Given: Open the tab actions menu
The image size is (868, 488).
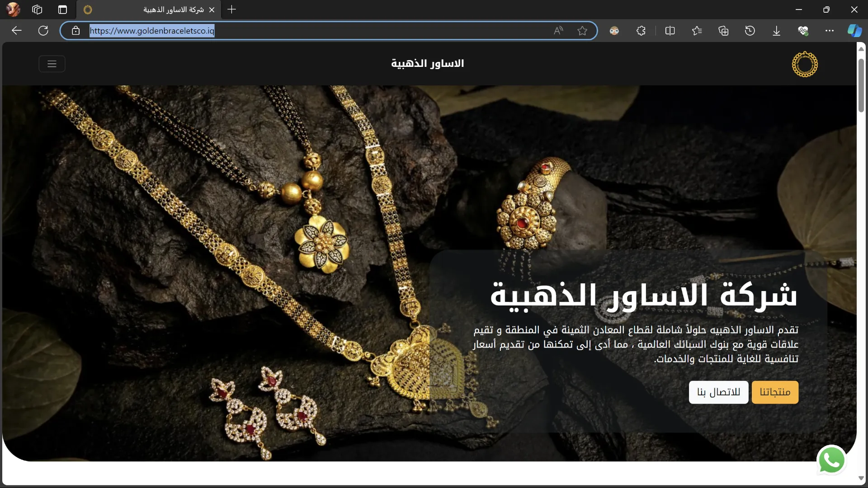Looking at the screenshot, I should (62, 9).
